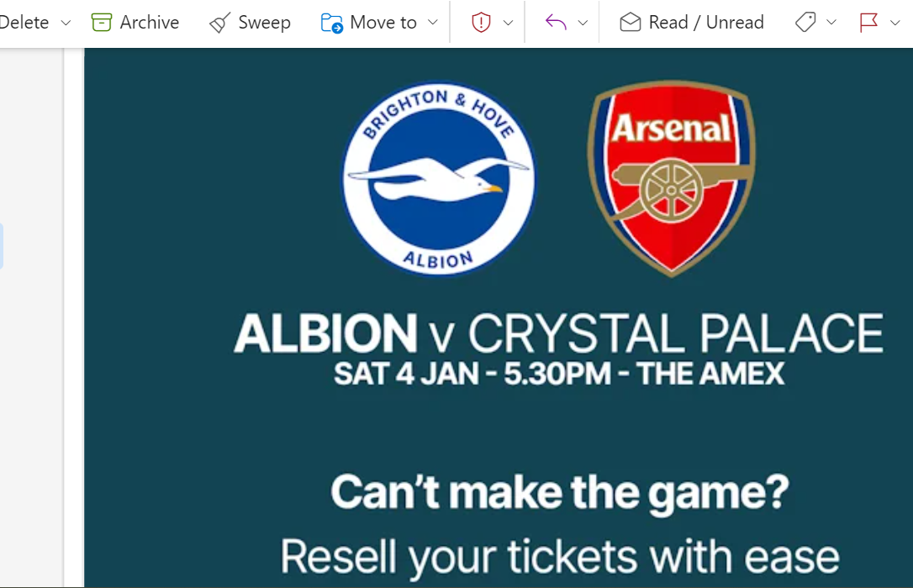Select the Read / Unread text button
This screenshot has width=913, height=588.
705,22
